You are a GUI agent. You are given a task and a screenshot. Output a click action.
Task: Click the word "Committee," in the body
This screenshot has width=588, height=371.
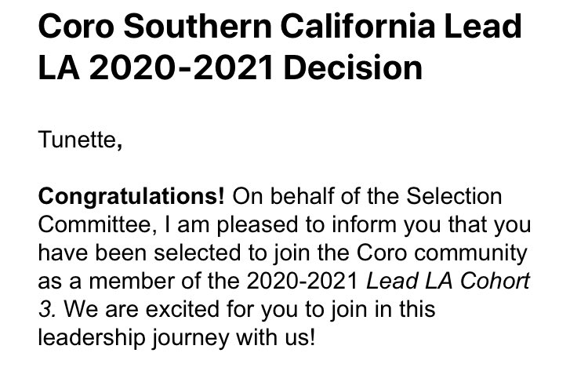tap(97, 225)
